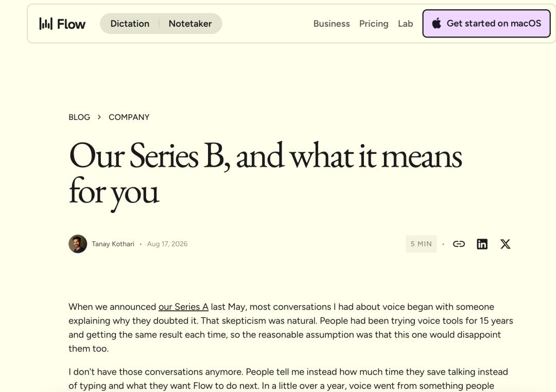Image resolution: width=556 pixels, height=392 pixels.
Task: Open the Business page
Action: coord(332,24)
